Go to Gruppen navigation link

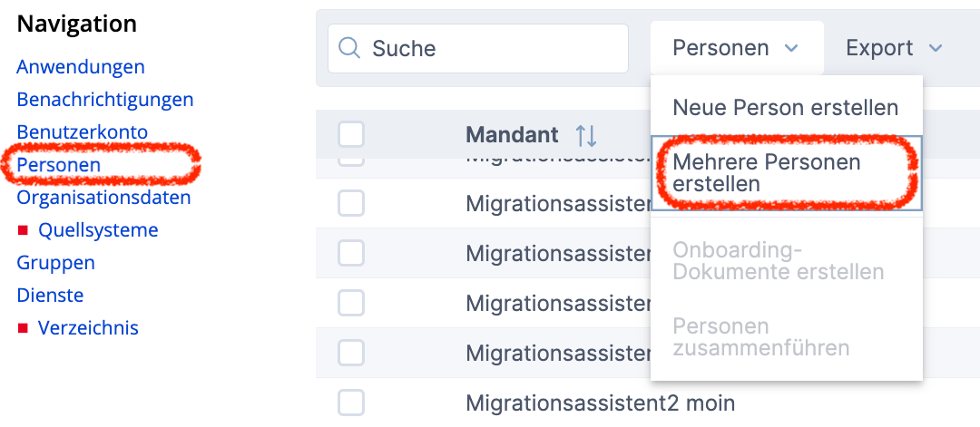point(56,263)
